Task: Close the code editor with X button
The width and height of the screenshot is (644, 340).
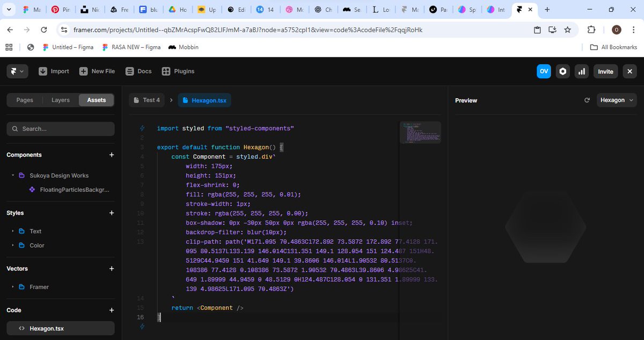Action: click(630, 71)
